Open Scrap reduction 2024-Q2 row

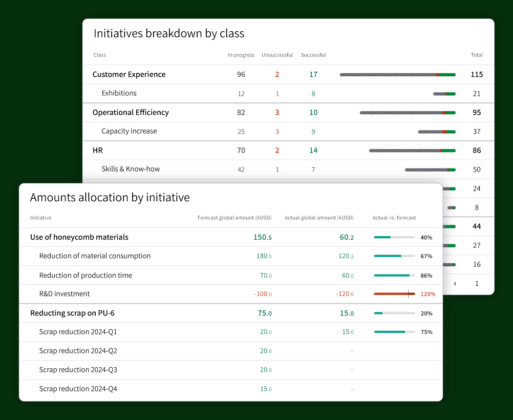231,351
